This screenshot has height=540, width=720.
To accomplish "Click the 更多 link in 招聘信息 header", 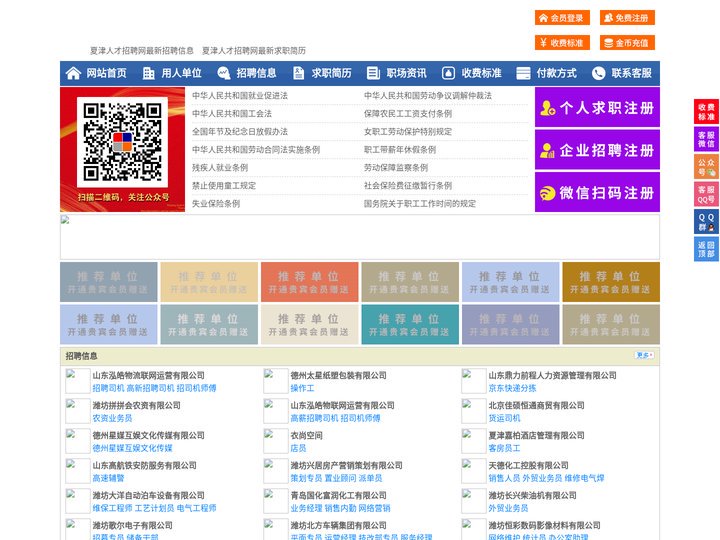I will click(644, 355).
